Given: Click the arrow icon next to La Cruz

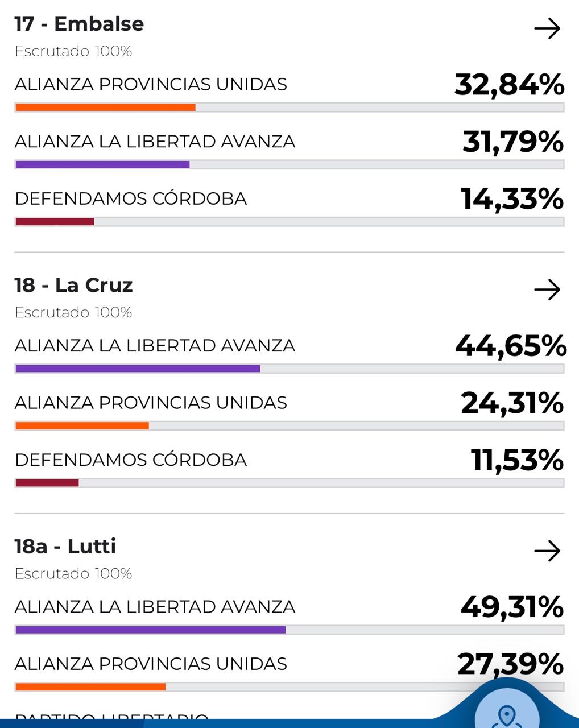Looking at the screenshot, I should (547, 290).
